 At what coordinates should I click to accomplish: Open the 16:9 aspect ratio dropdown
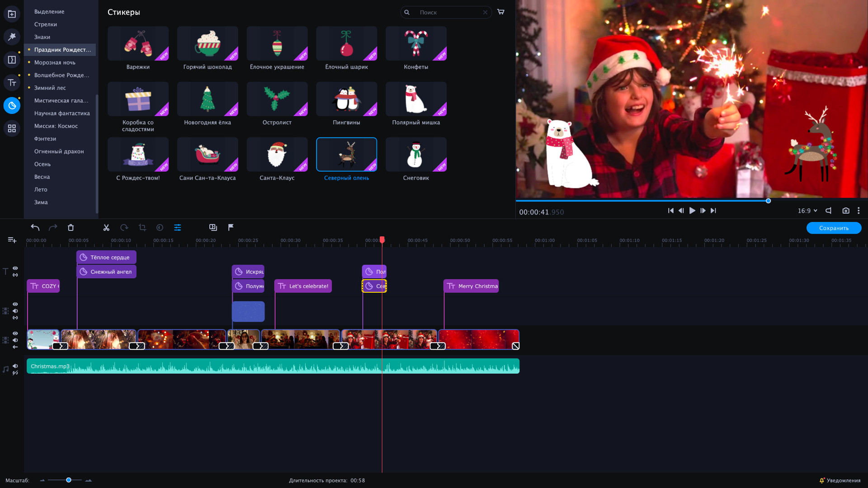[x=807, y=211]
